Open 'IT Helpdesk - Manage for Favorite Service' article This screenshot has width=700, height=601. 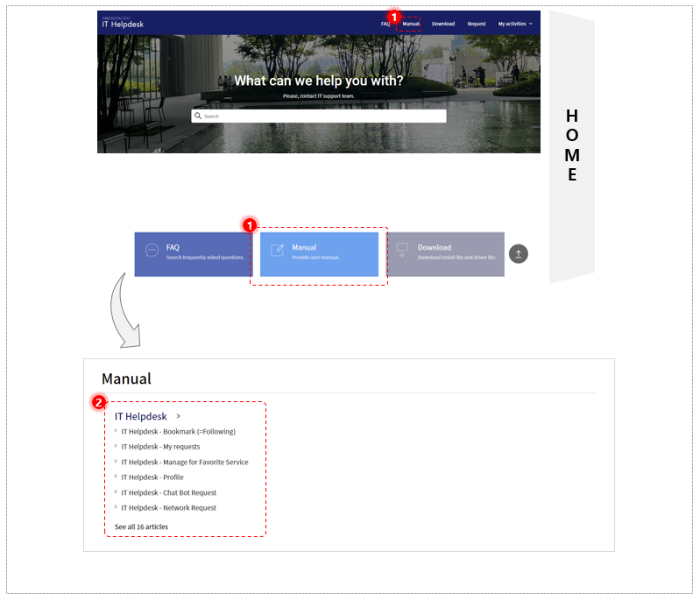(185, 462)
